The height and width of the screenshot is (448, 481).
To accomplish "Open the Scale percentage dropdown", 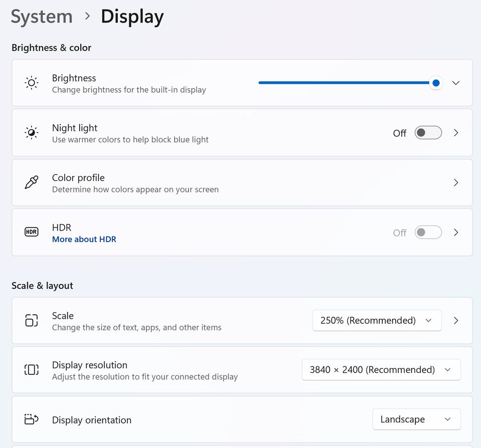I will tap(377, 320).
